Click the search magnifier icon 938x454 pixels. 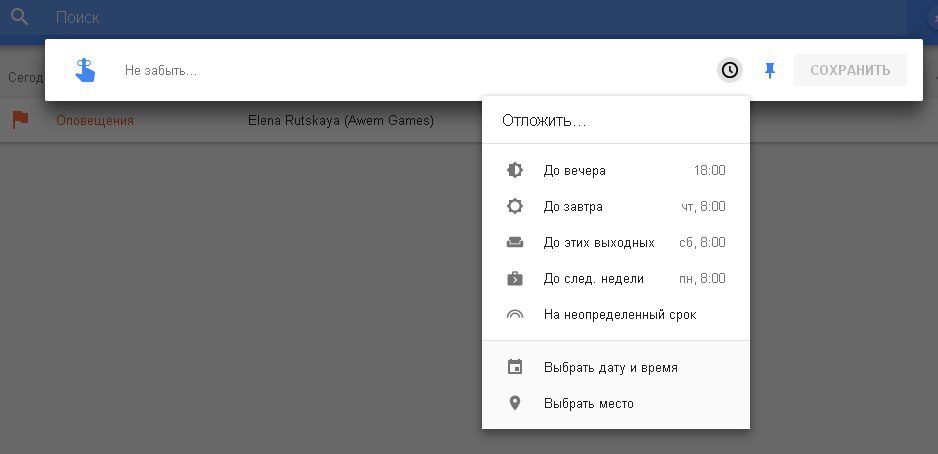point(19,17)
